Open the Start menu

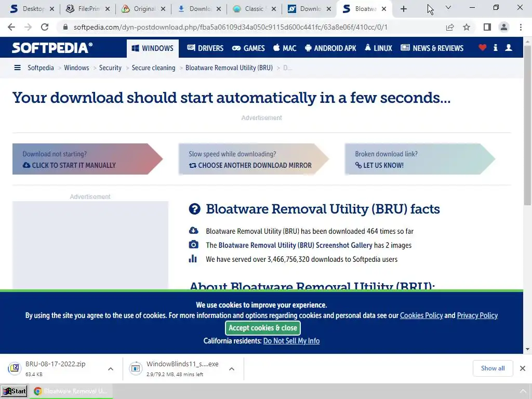(x=14, y=391)
